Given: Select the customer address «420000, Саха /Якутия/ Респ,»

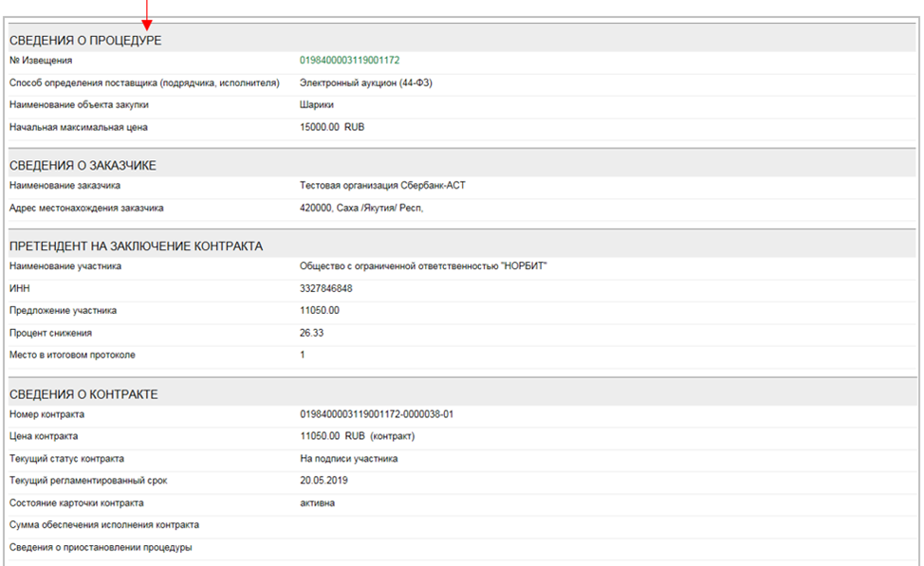Looking at the screenshot, I should pos(360,208).
